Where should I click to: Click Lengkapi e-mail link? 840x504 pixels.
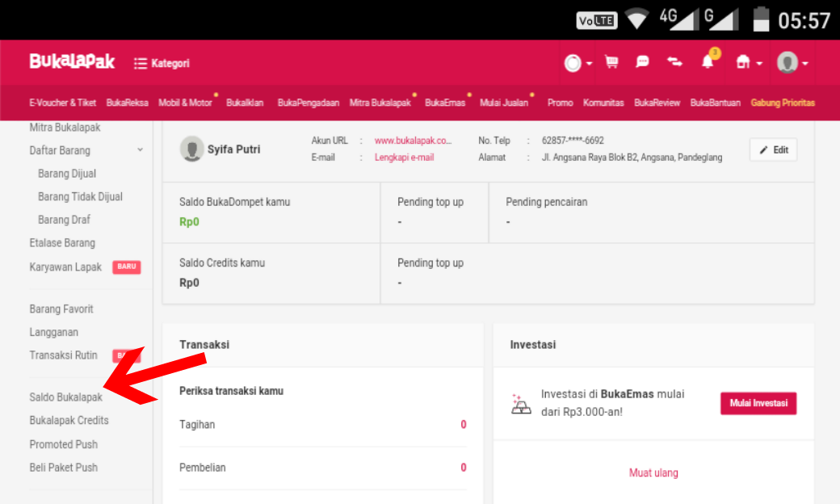point(404,157)
